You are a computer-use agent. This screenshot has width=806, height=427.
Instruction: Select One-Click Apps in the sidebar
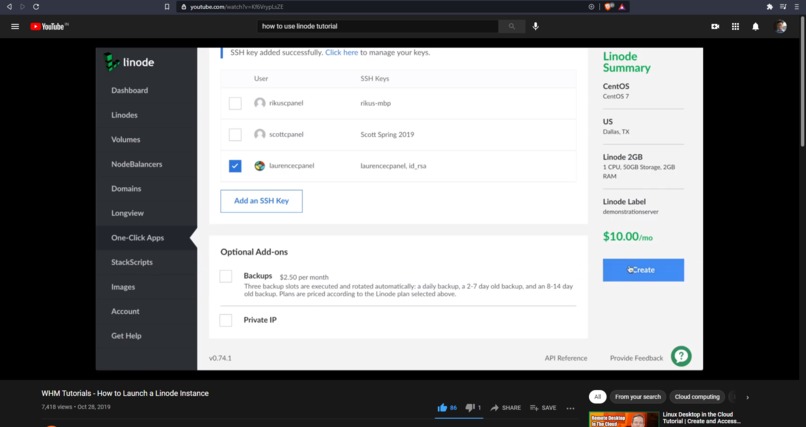[x=137, y=237]
